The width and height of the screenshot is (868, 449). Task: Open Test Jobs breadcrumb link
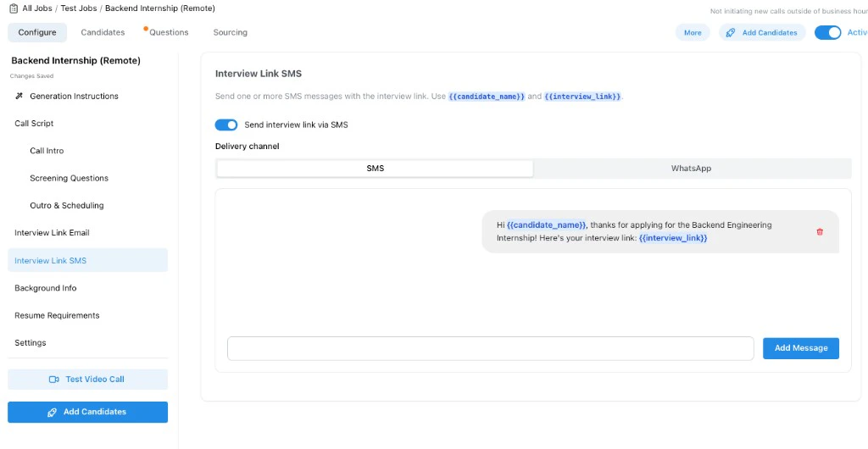coord(79,8)
